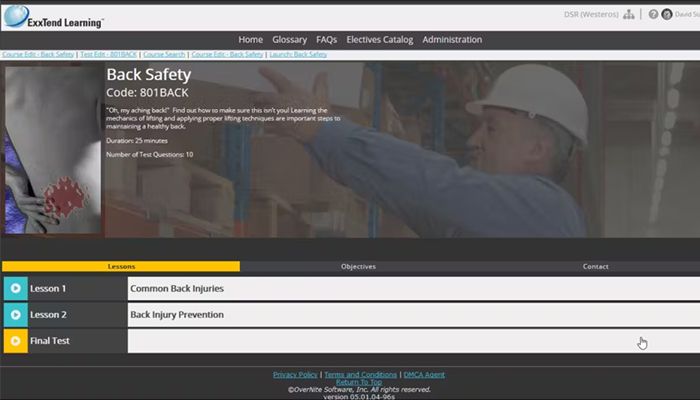This screenshot has height=400, width=700.
Task: Click the play icon for Lesson 1
Action: [15, 288]
